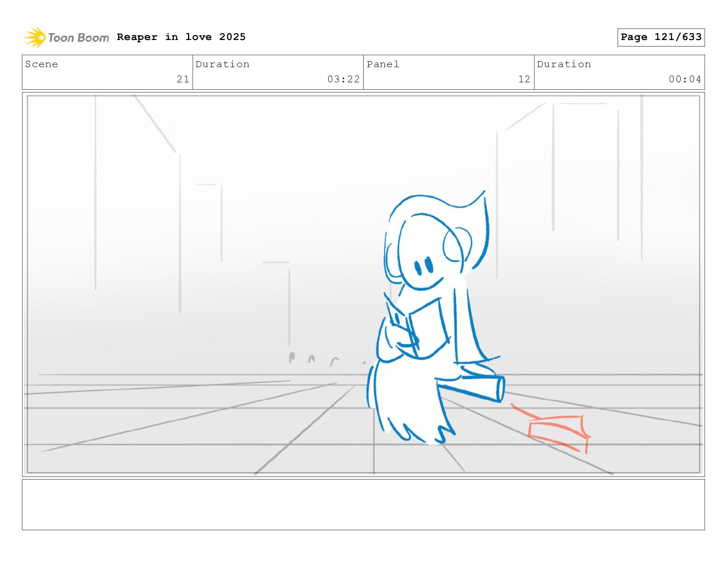Click the 'Scene' label
Viewport: 728px width, 563px height.
coord(41,64)
